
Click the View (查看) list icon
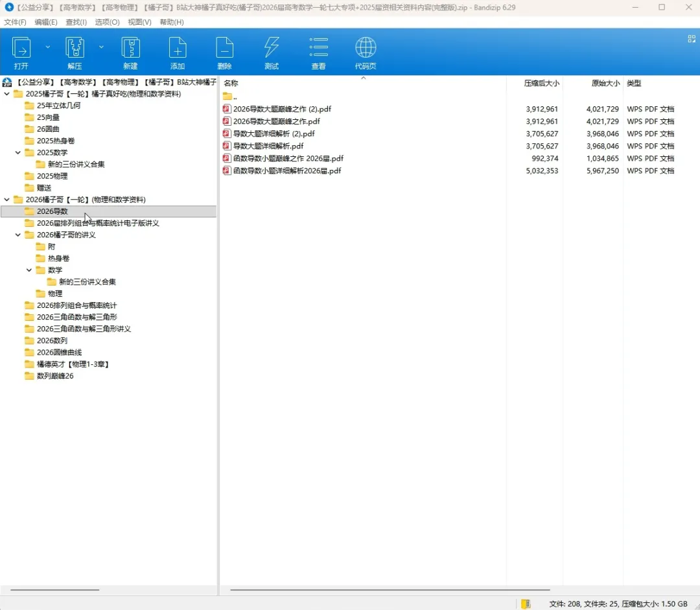(318, 48)
